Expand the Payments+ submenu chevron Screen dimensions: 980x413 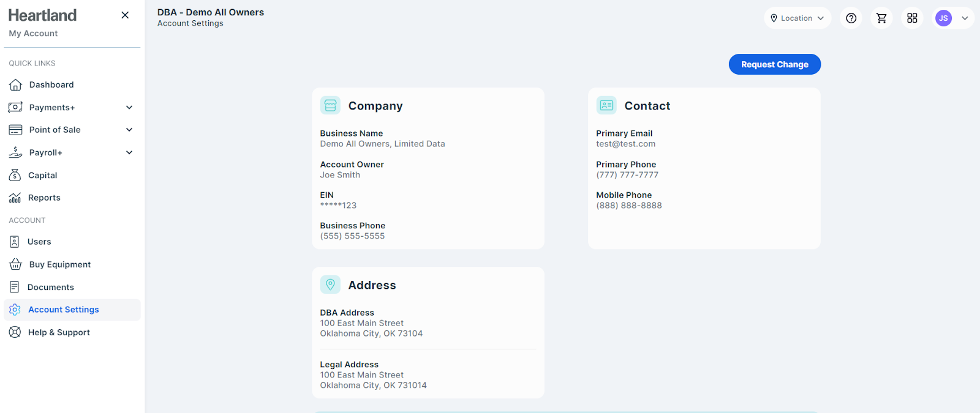coord(129,108)
